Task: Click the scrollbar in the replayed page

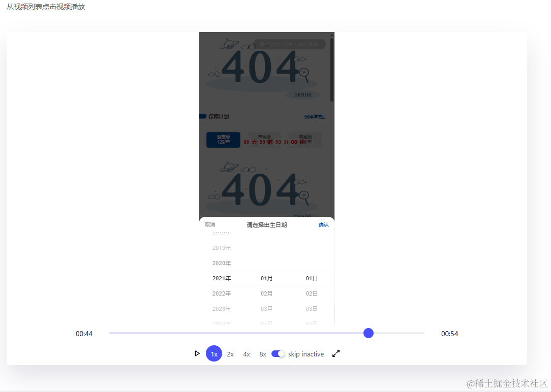Action: (332, 70)
